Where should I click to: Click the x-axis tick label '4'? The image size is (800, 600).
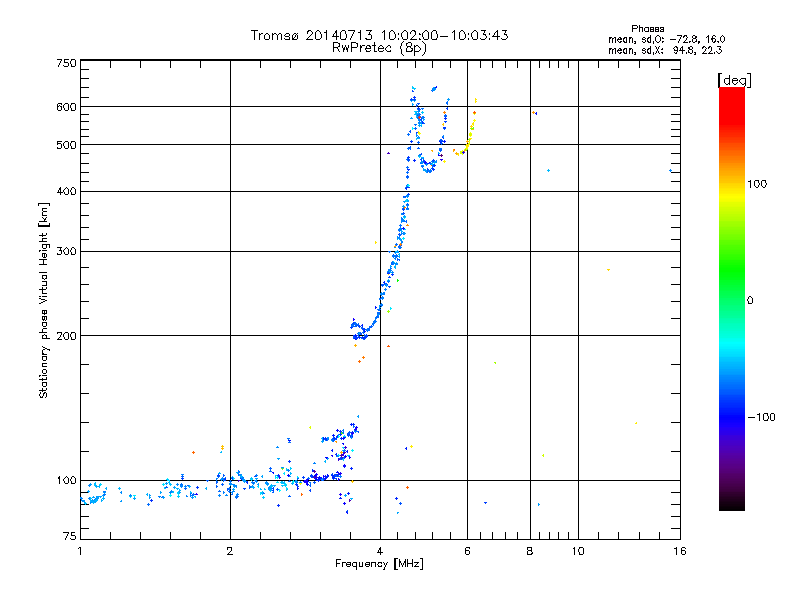(x=380, y=551)
